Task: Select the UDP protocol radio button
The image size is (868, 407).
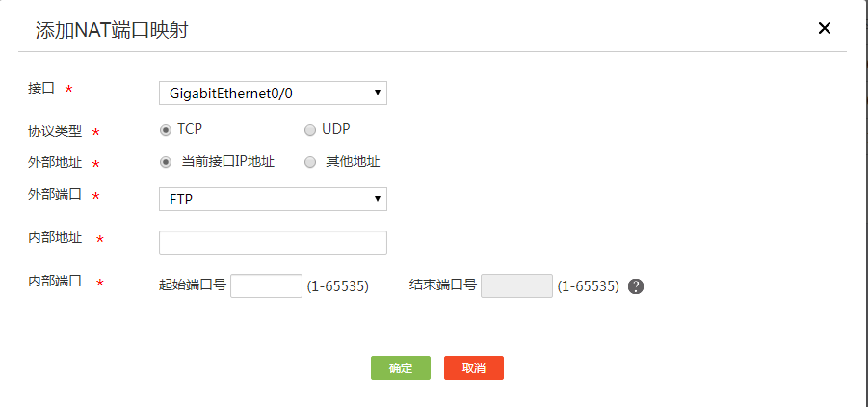Action: click(310, 129)
